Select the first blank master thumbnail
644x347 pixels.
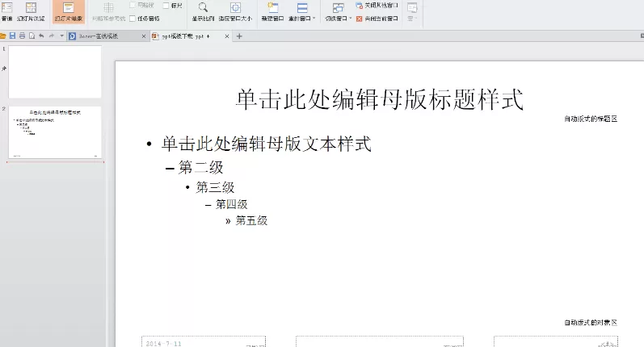[55, 72]
